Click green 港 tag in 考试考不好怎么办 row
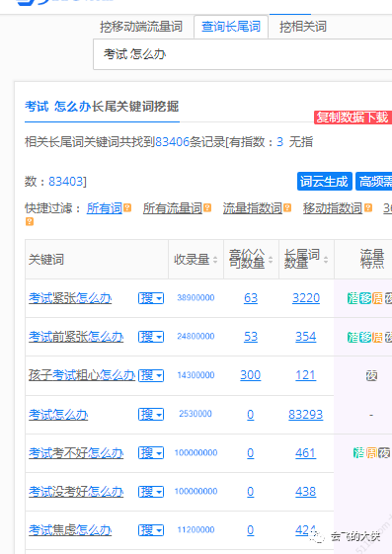This screenshot has width=392, height=554. click(x=358, y=453)
